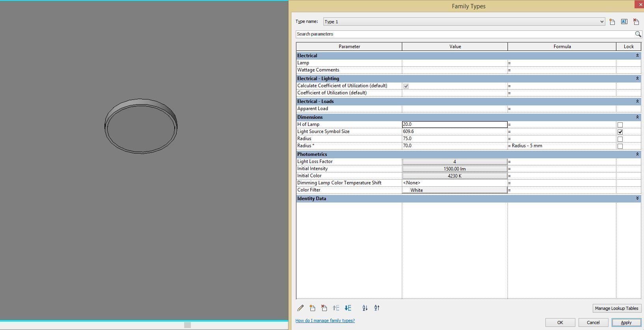The image size is (644, 330).
Task: Open 'How do I manage family types?' link
Action: pyautogui.click(x=325, y=321)
